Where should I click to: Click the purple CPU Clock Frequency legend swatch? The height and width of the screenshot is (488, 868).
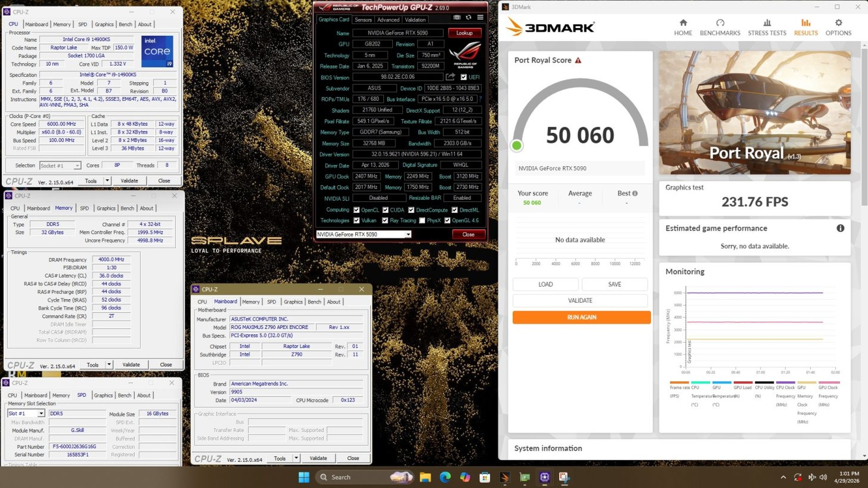[785, 383]
